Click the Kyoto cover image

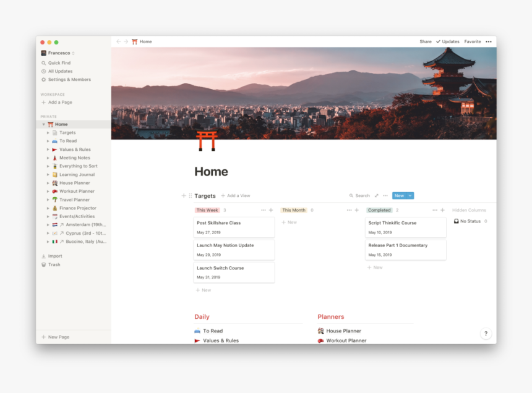point(304,93)
